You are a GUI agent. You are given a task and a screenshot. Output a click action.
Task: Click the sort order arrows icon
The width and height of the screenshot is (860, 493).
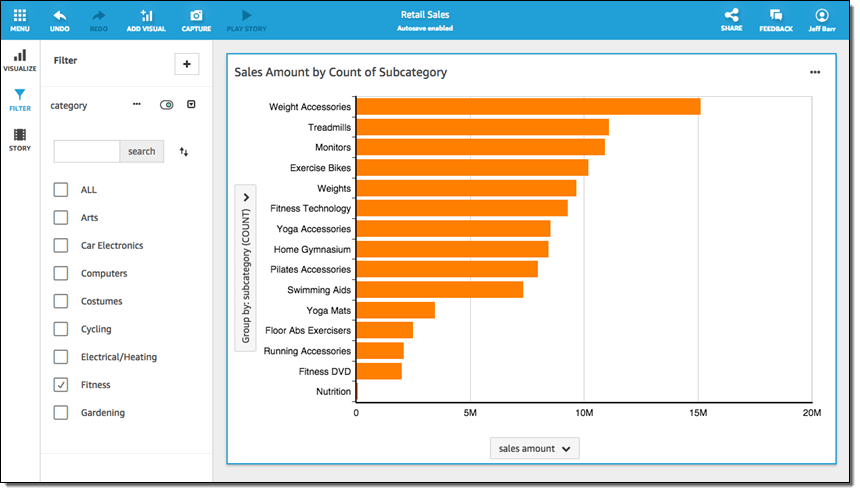point(184,152)
